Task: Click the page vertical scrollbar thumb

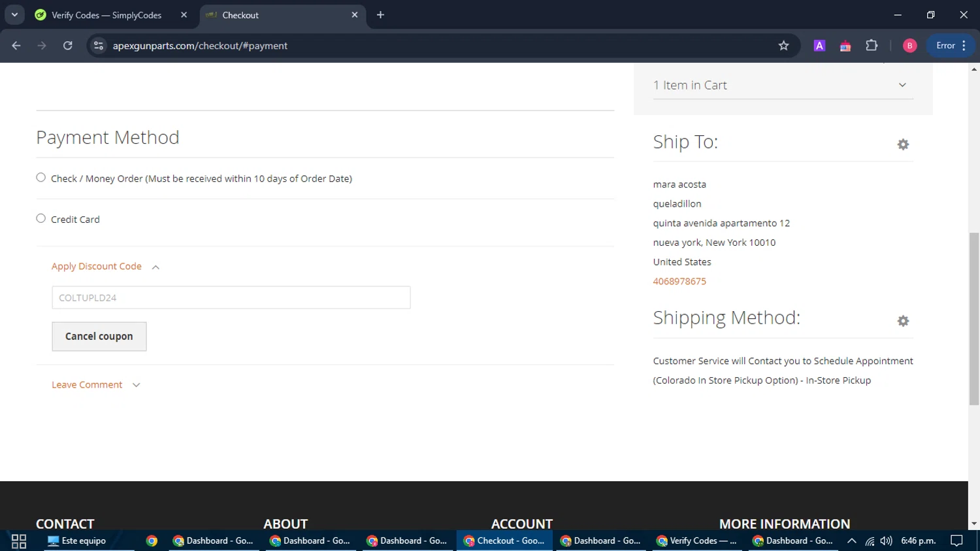Action: pyautogui.click(x=974, y=318)
